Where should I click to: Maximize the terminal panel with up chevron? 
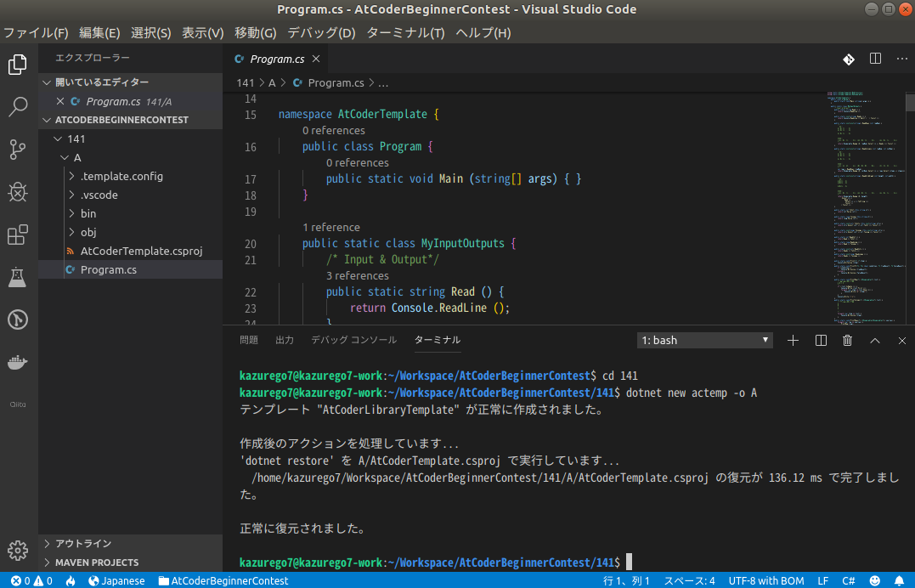pos(875,341)
